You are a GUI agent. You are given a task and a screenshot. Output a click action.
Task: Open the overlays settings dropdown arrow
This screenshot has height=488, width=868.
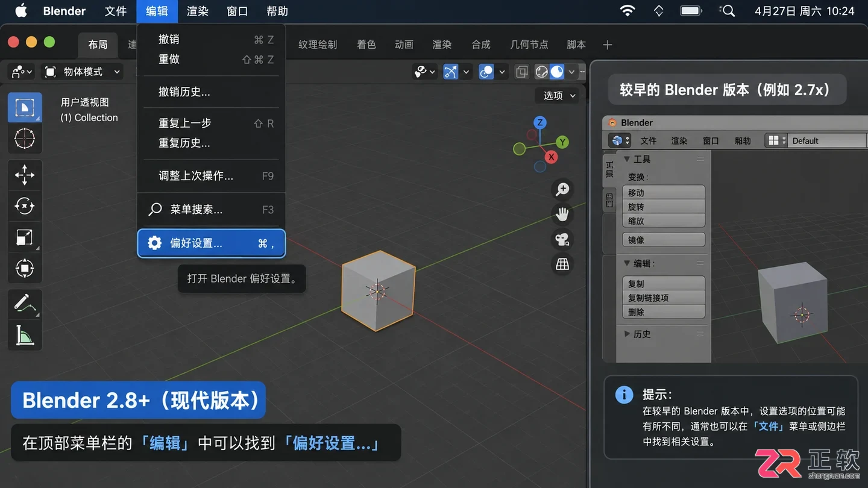click(502, 72)
